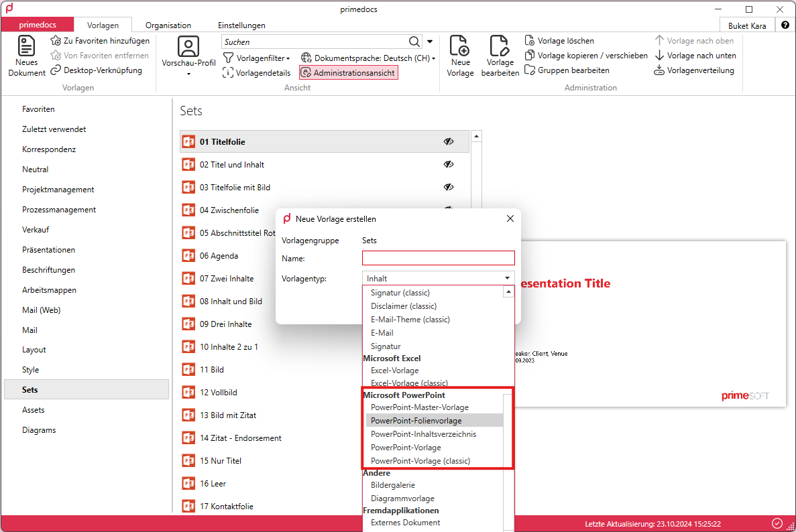Click Vorlage löschen
The width and height of the screenshot is (796, 532).
559,41
